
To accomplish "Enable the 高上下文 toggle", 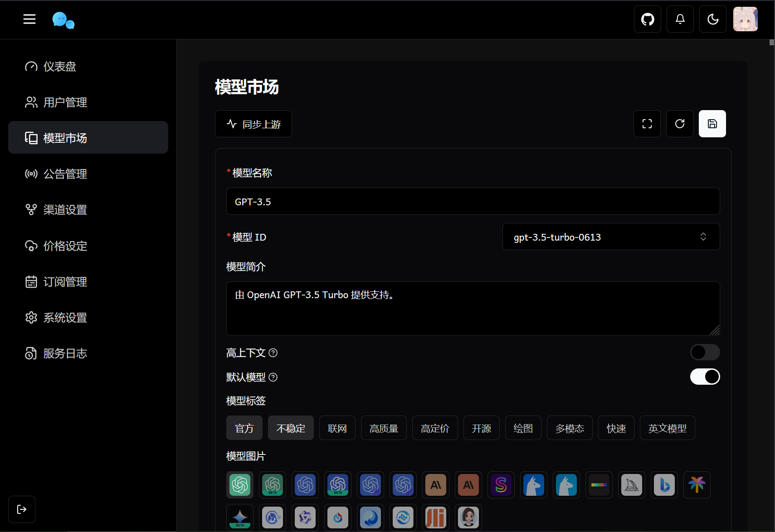I will [705, 352].
